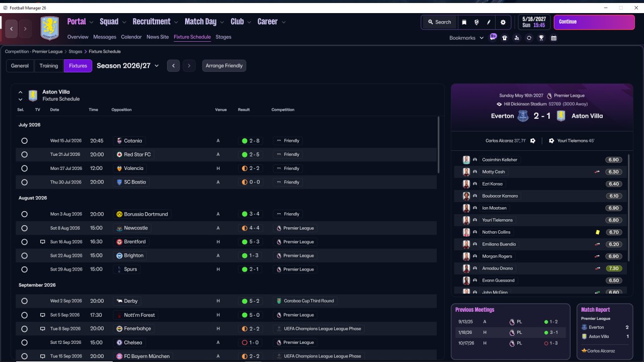This screenshot has height=362, width=644.
Task: Go forward with the right navigation arrow
Action: 25,29
